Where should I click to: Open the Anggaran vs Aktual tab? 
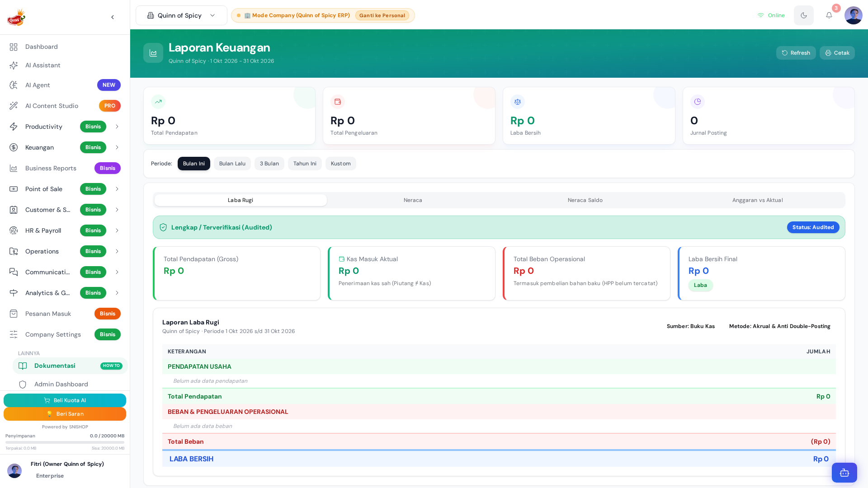pyautogui.click(x=758, y=200)
